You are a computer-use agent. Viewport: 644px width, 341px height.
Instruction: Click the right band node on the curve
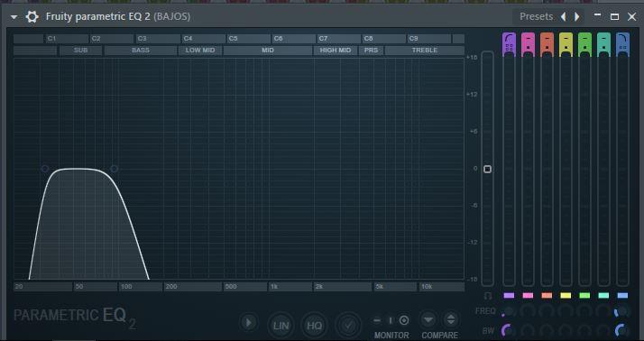[x=115, y=169]
